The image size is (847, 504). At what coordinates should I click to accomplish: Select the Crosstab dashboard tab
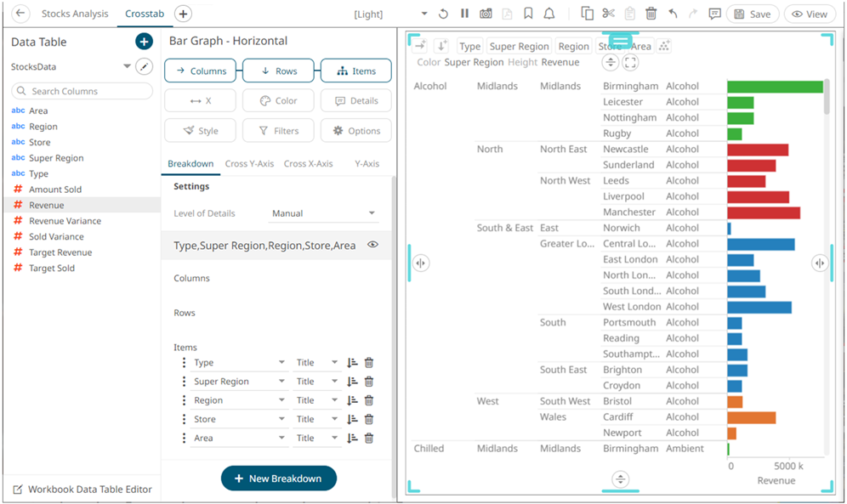tap(145, 14)
